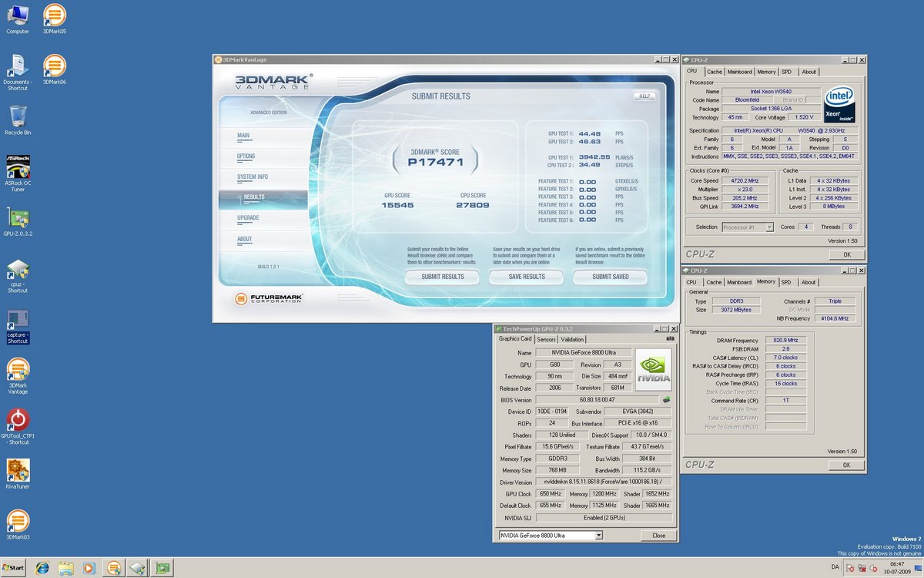Viewport: 924px width, 578px height.
Task: Click OK in CPU-Z window showing Timings
Action: point(846,465)
